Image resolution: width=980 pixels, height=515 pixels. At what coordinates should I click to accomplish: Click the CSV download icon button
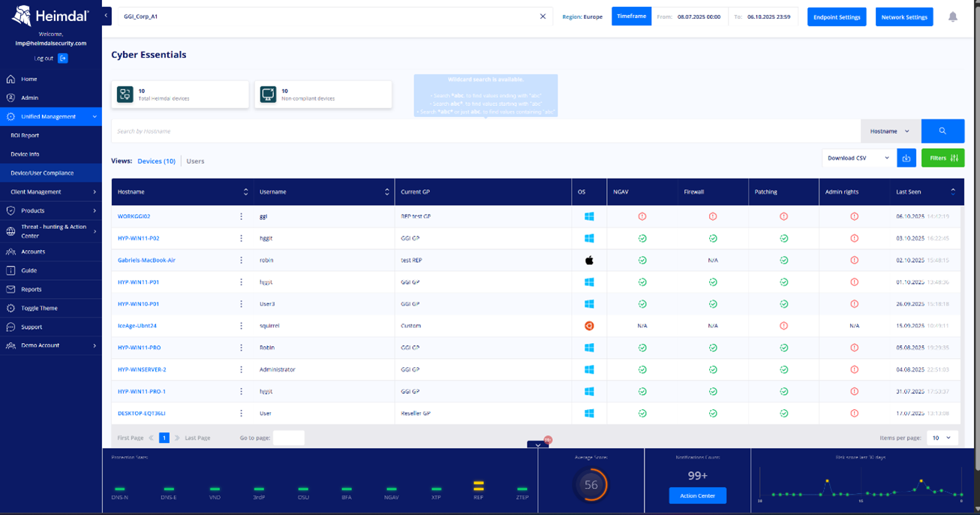pos(906,158)
